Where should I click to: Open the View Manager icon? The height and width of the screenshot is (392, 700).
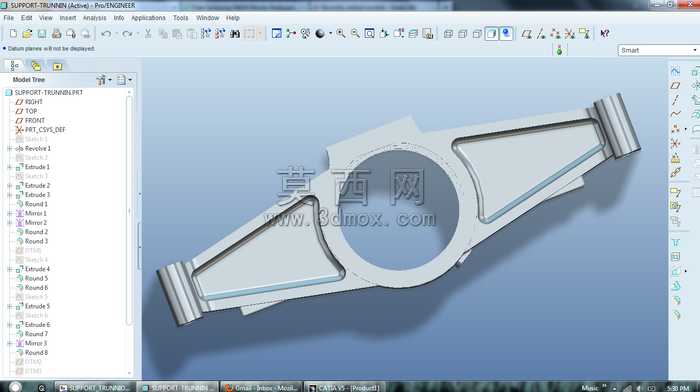pos(428,33)
